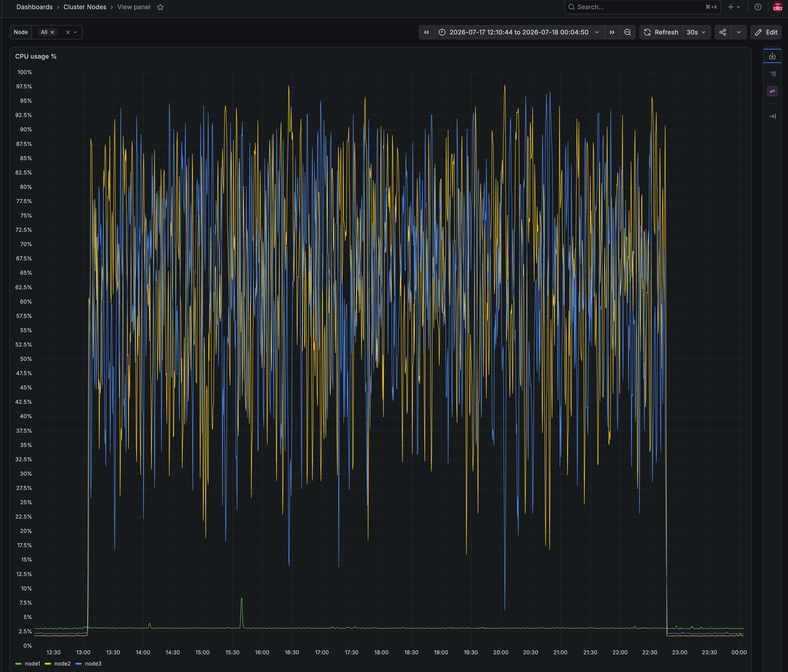Click the purple transformations side icon
788x672 pixels.
point(772,91)
